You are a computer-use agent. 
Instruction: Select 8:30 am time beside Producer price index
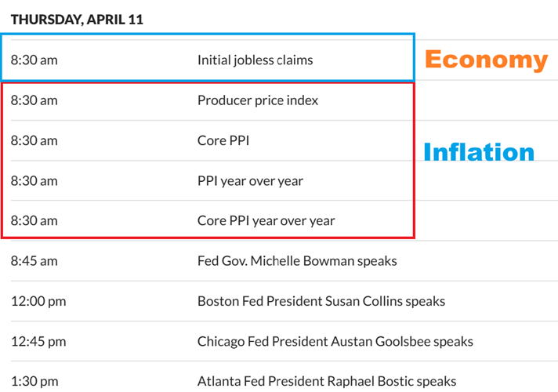(x=34, y=100)
